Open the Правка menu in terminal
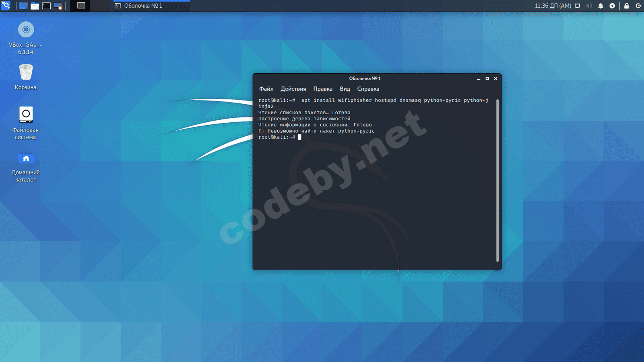Image resolution: width=644 pixels, height=362 pixels. coord(323,89)
